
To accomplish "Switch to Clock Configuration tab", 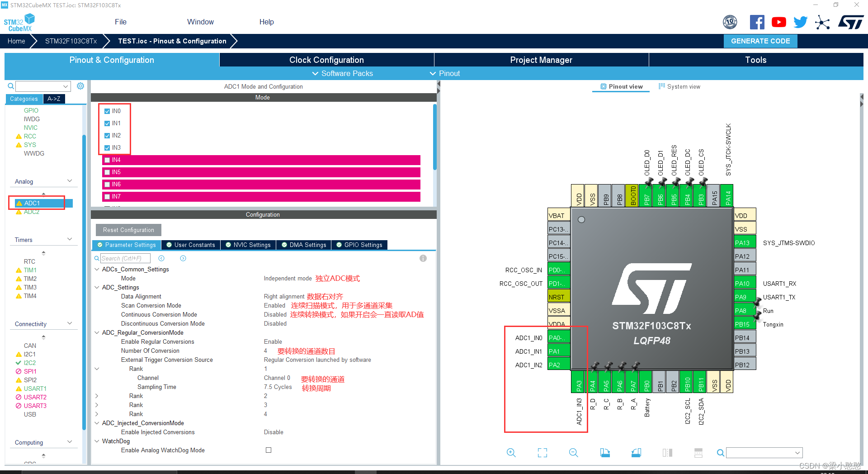I will (326, 60).
